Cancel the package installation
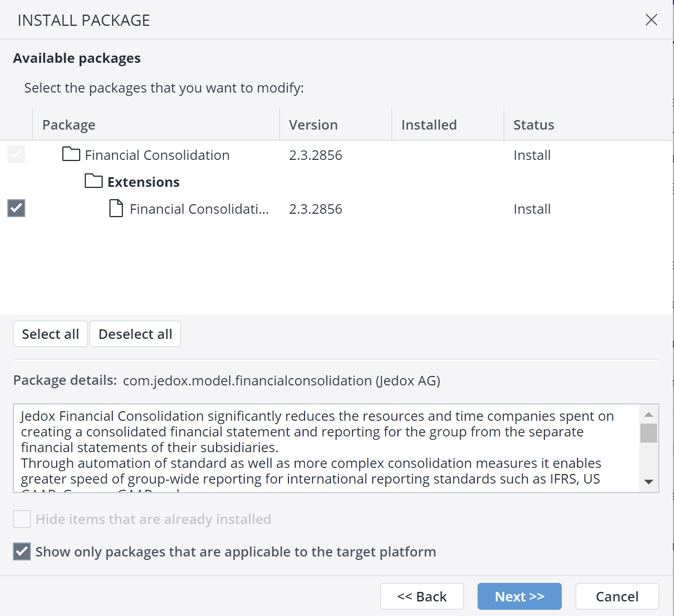Viewport: 674px width, 616px height. pos(617,596)
